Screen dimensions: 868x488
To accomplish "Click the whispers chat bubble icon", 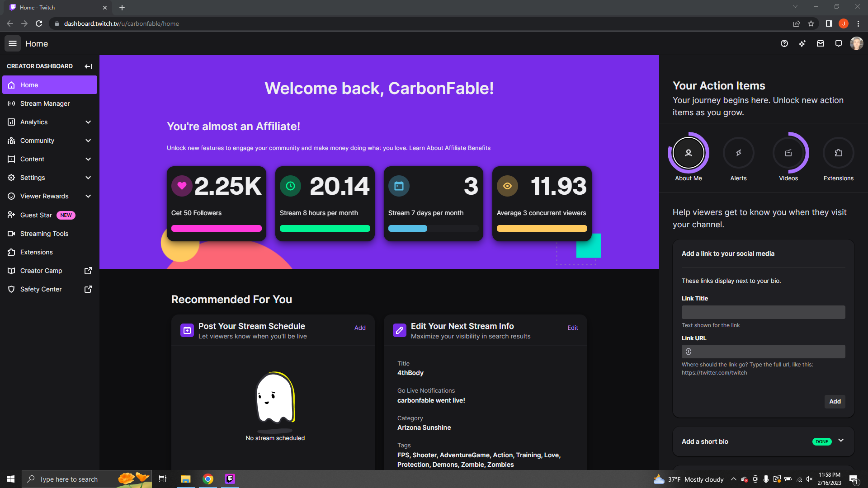I will 839,43.
